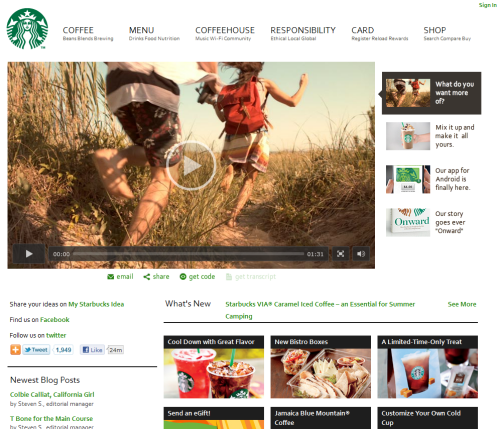Click the Facebook Like button
Viewport: 500px width, 429px height.
pos(92,350)
